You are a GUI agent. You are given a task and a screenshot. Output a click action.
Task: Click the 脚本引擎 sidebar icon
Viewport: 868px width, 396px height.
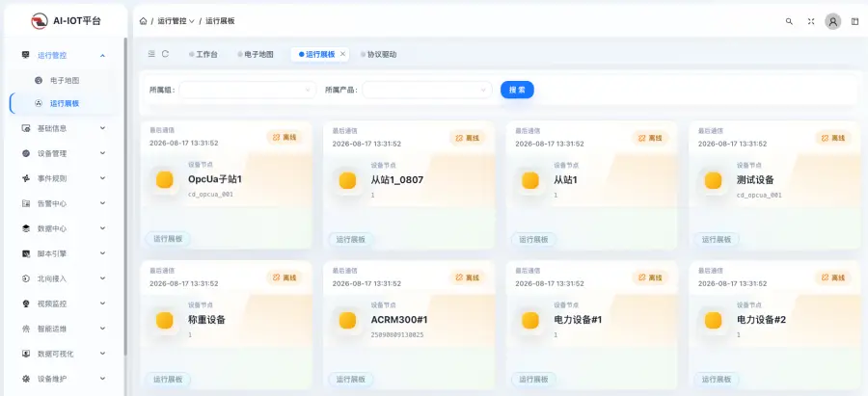(x=25, y=253)
